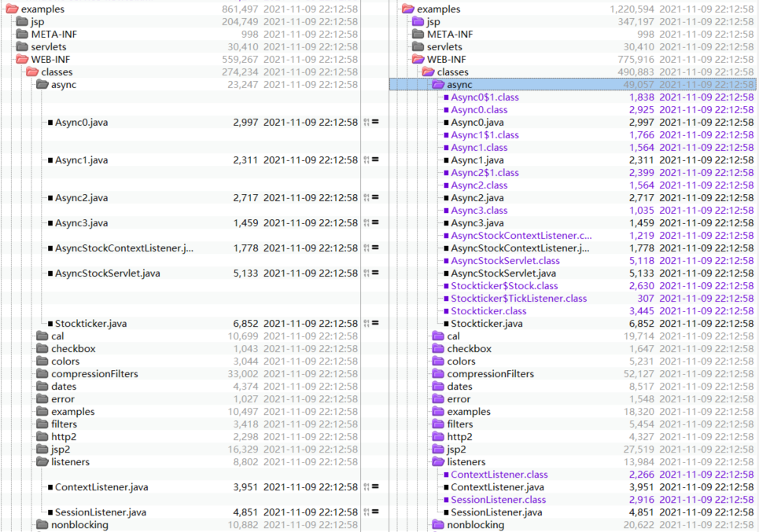Select Async2.class in the right pane

(x=479, y=185)
